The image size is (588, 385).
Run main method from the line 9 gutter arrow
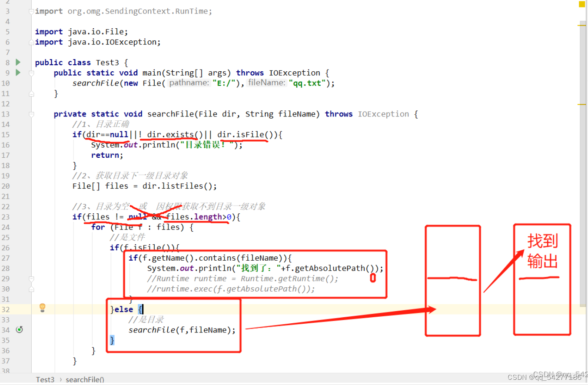(x=18, y=73)
